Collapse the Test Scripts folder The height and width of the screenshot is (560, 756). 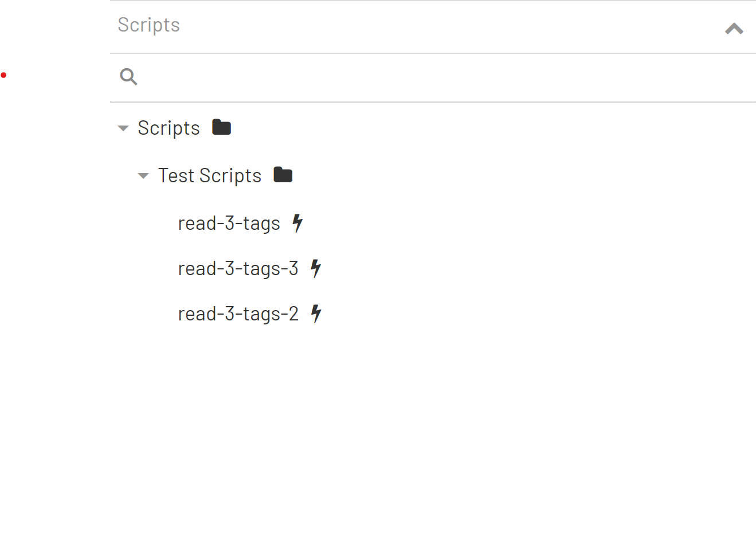tap(143, 176)
